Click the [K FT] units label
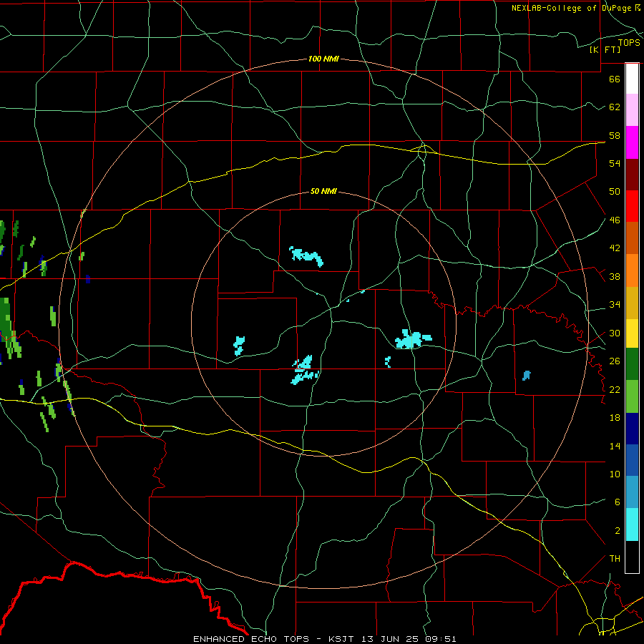The height and width of the screenshot is (644, 644). click(x=605, y=49)
